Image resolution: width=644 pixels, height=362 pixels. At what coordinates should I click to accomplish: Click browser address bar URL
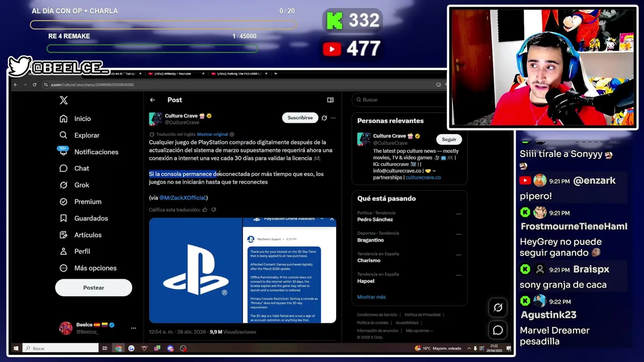pos(92,84)
